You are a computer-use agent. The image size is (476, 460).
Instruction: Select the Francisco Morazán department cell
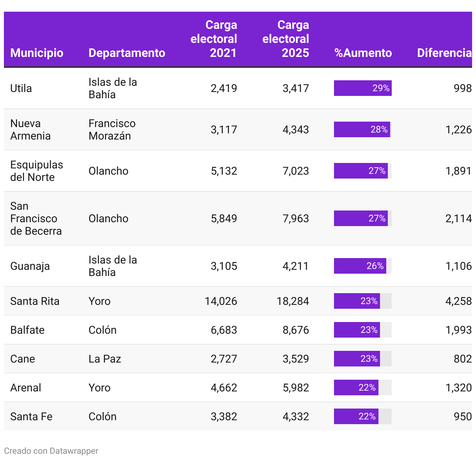pyautogui.click(x=112, y=129)
